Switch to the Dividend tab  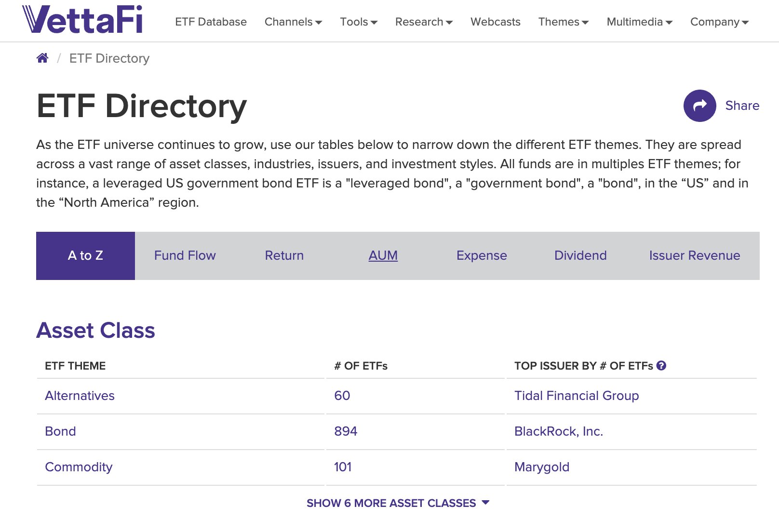click(x=580, y=256)
